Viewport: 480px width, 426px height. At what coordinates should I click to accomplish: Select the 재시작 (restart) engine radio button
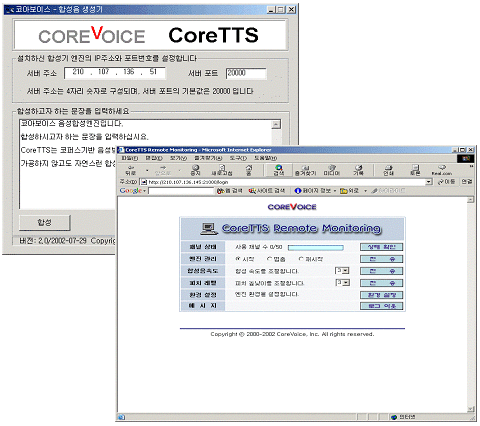click(x=301, y=259)
